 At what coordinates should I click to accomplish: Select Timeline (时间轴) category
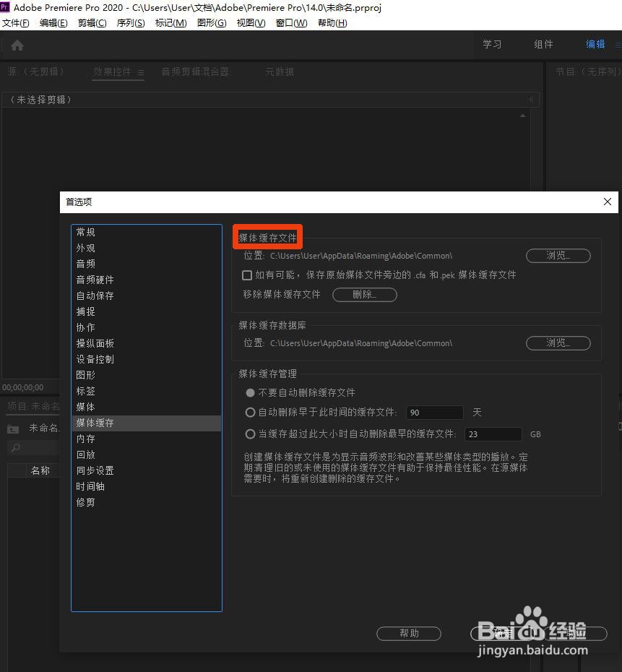pyautogui.click(x=147, y=486)
